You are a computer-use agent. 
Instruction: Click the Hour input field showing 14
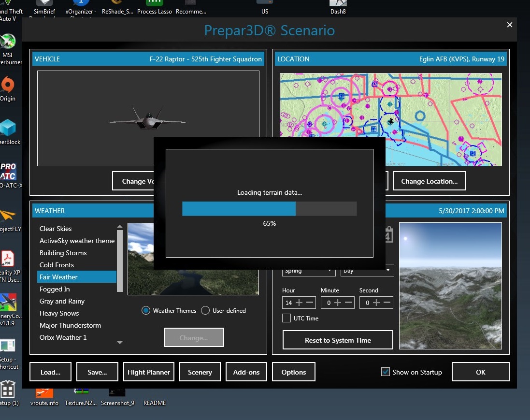pos(288,303)
